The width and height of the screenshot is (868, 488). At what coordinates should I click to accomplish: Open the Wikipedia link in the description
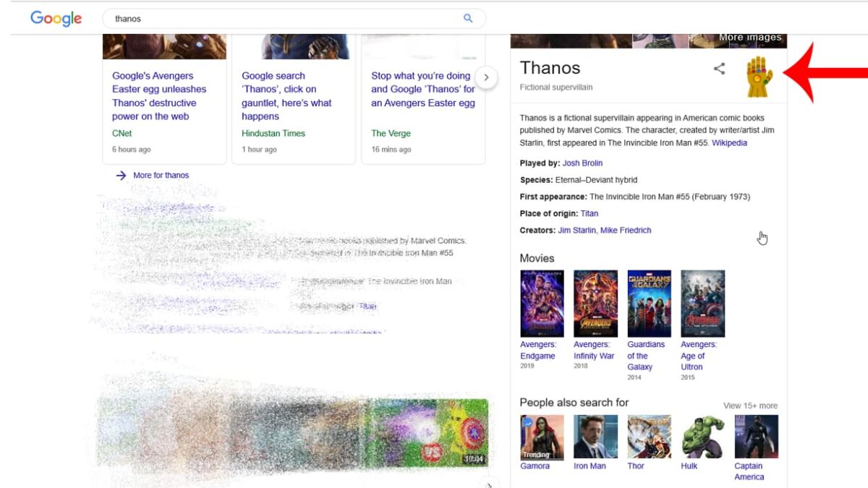pyautogui.click(x=729, y=143)
